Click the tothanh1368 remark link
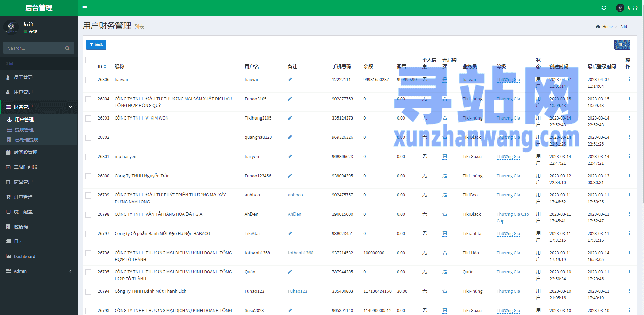Screen dimensions: 644x315 coord(300,253)
